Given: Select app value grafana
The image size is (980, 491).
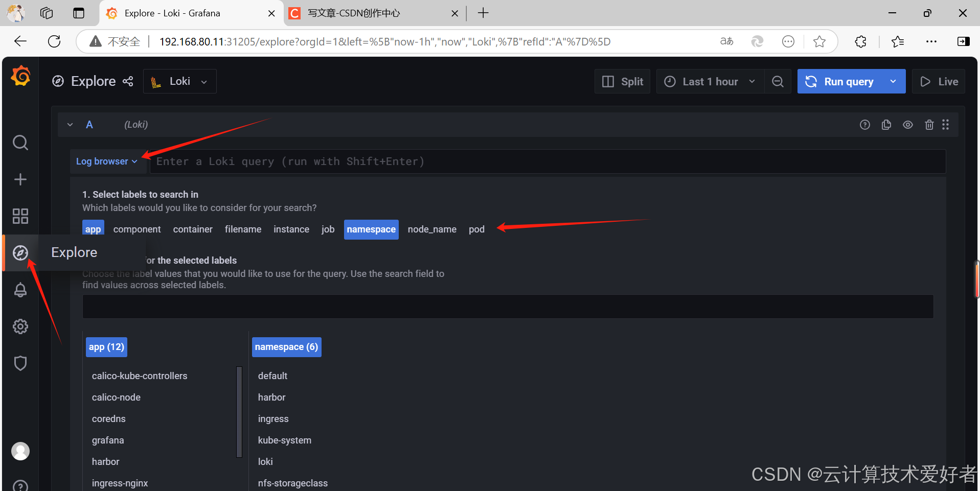Looking at the screenshot, I should (x=108, y=440).
